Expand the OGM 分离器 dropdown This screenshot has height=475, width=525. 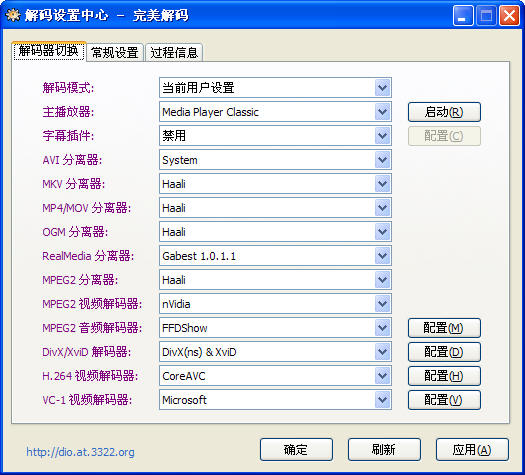point(275,232)
